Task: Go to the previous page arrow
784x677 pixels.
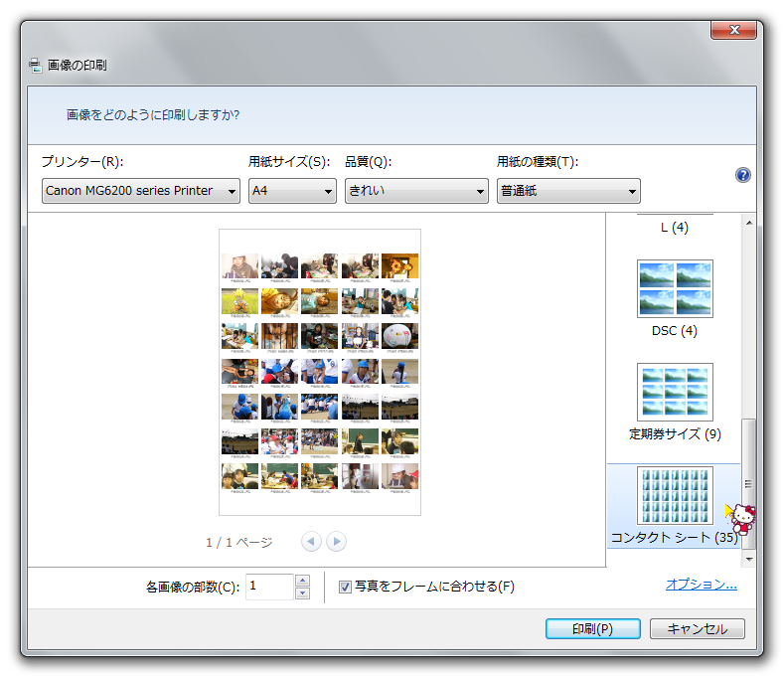Action: 311,542
